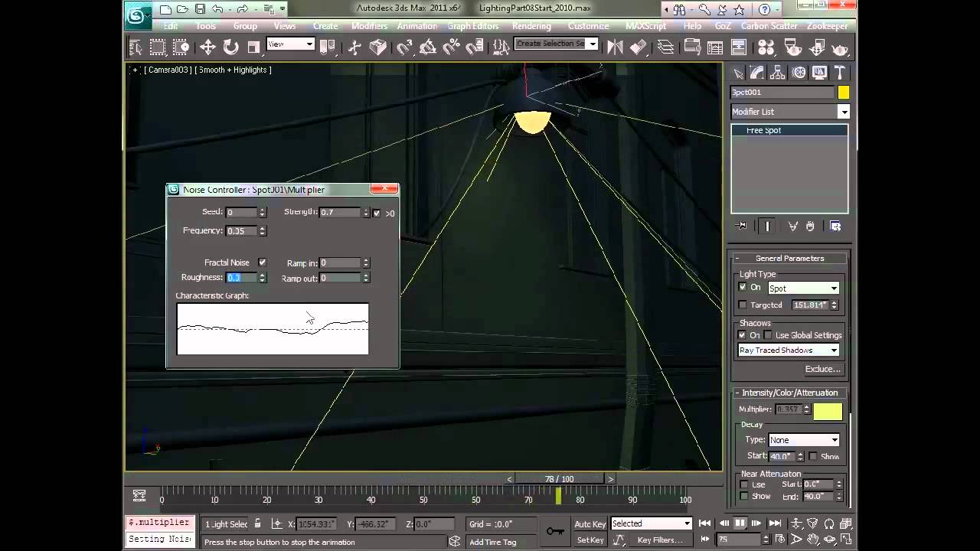The height and width of the screenshot is (551, 980).
Task: Open the Ray Traced Shadows dropdown
Action: point(789,350)
